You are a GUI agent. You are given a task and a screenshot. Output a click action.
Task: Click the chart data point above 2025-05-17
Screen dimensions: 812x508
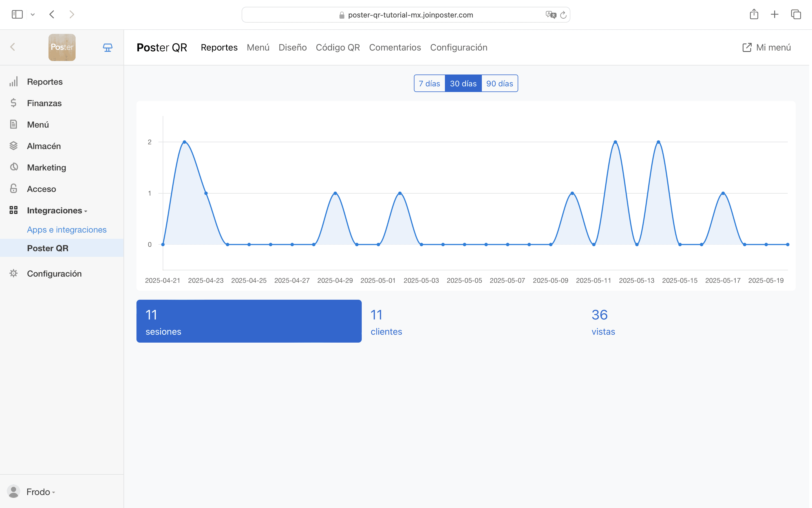(723, 193)
